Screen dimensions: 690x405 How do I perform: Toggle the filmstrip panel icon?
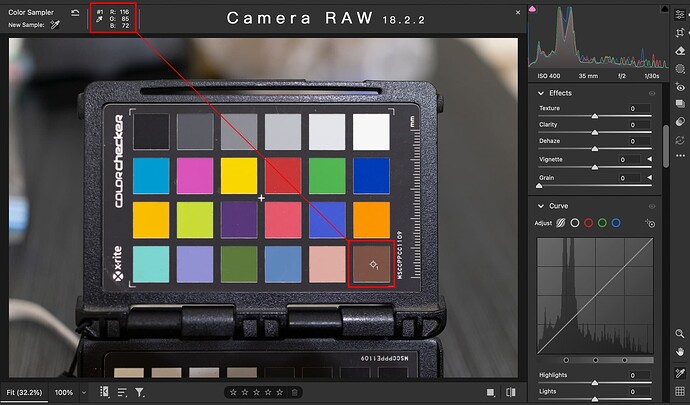[104, 391]
